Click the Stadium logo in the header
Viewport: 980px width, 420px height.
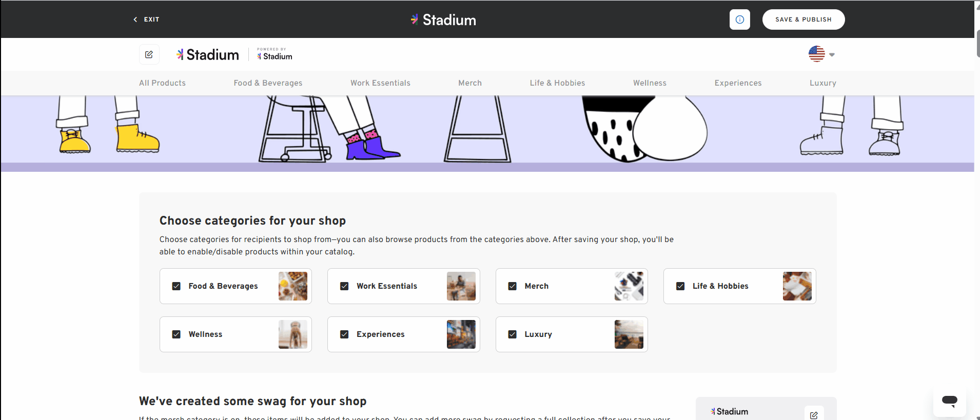(x=443, y=19)
